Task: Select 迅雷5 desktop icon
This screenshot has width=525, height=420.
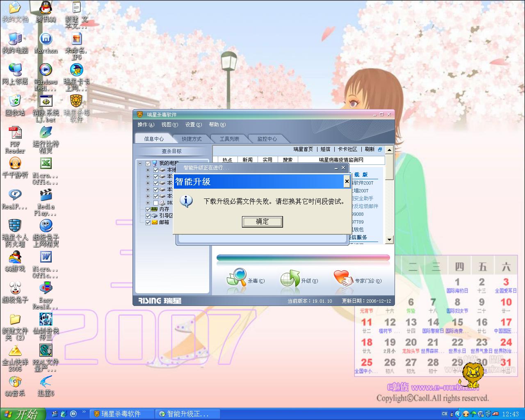Action: coord(46,386)
